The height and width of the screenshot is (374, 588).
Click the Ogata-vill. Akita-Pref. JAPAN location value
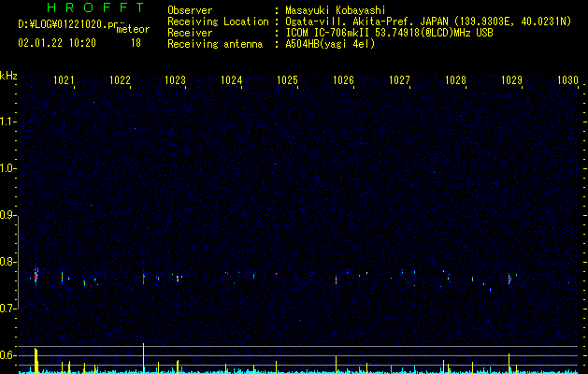428,22
